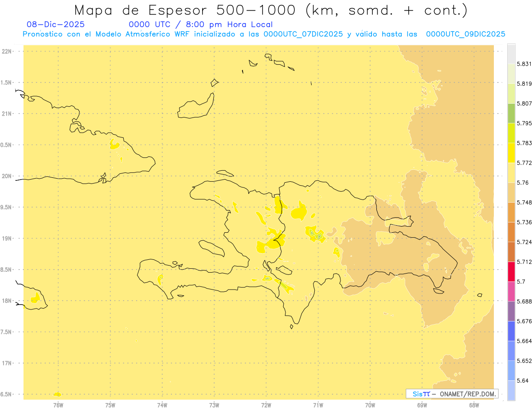Click the "SisTT - ONAMET/REP.DOM." credit label
This screenshot has width=532, height=411.
click(x=452, y=394)
